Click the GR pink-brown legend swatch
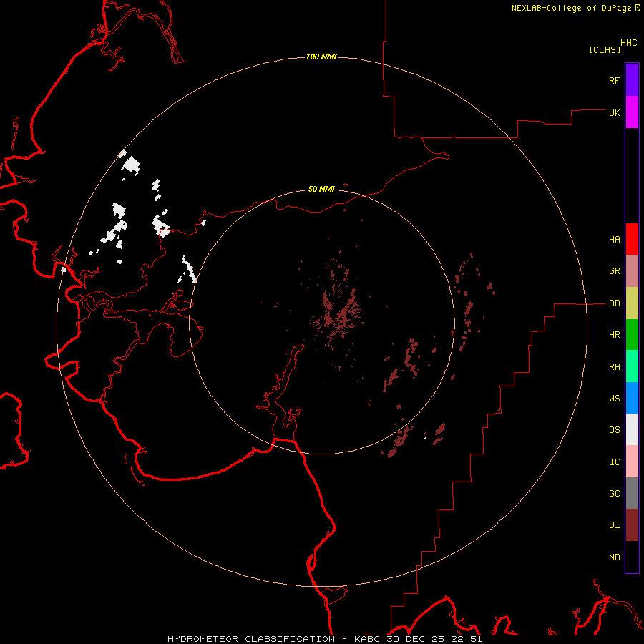The height and width of the screenshot is (644, 644). (632, 271)
